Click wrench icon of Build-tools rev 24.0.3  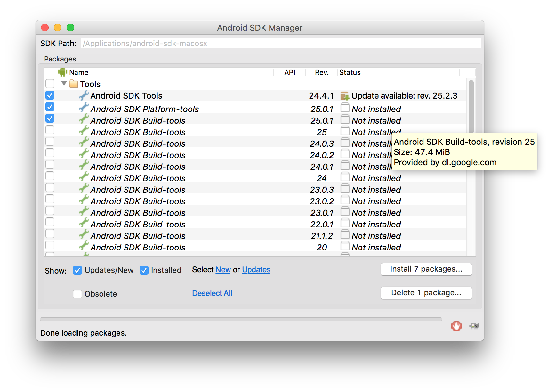[84, 142]
